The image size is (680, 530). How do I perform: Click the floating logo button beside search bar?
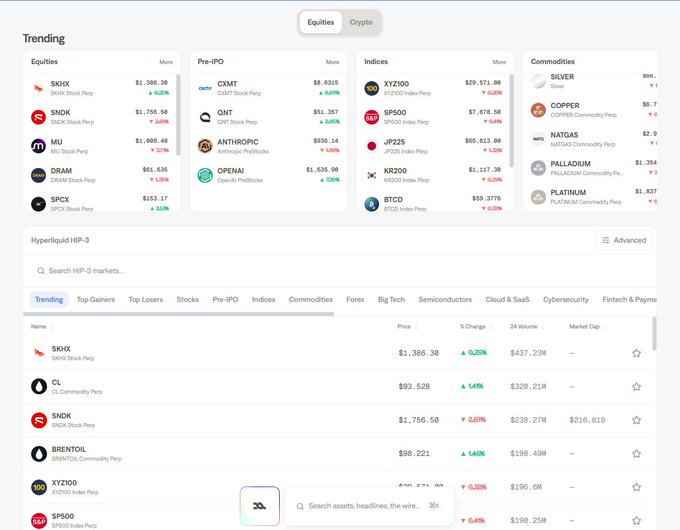pos(260,506)
